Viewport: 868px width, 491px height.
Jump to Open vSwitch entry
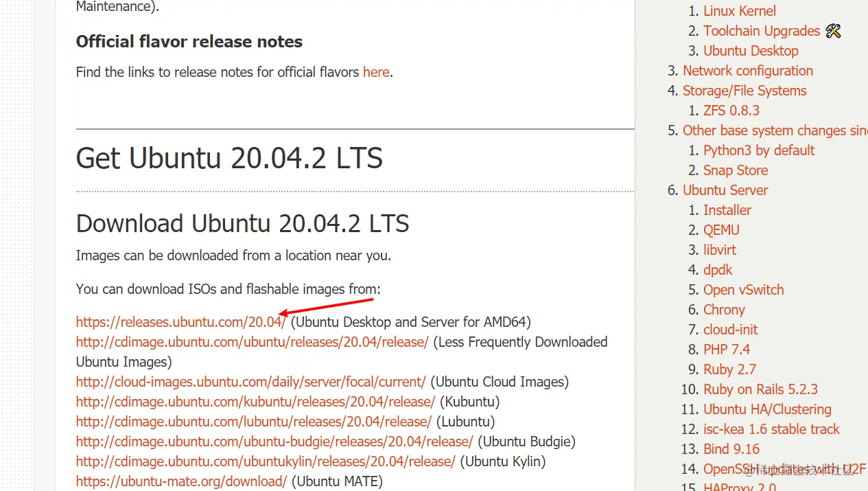coord(744,290)
